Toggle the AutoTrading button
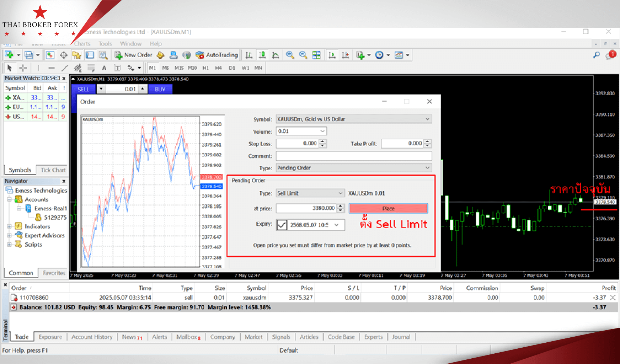The height and width of the screenshot is (364, 620). 217,55
